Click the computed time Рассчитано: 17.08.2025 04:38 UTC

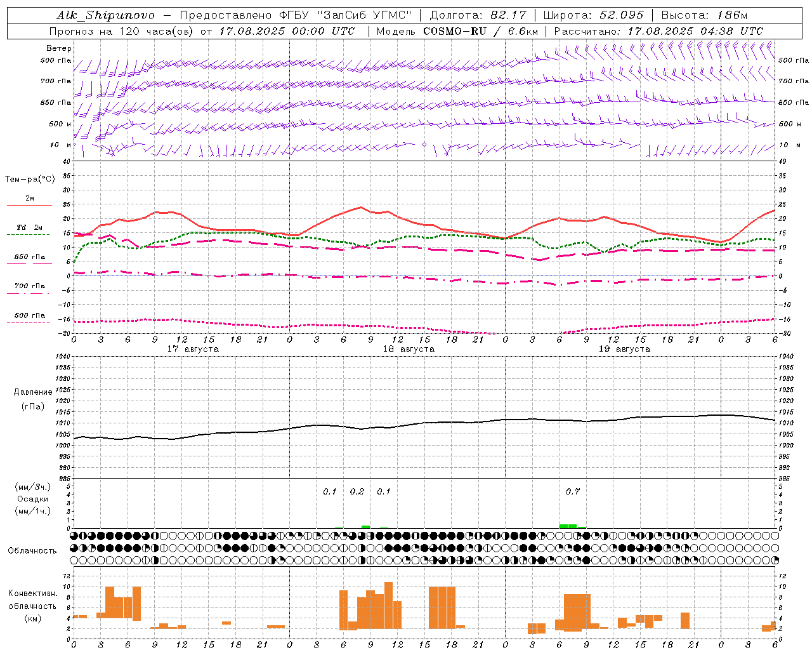pos(658,31)
